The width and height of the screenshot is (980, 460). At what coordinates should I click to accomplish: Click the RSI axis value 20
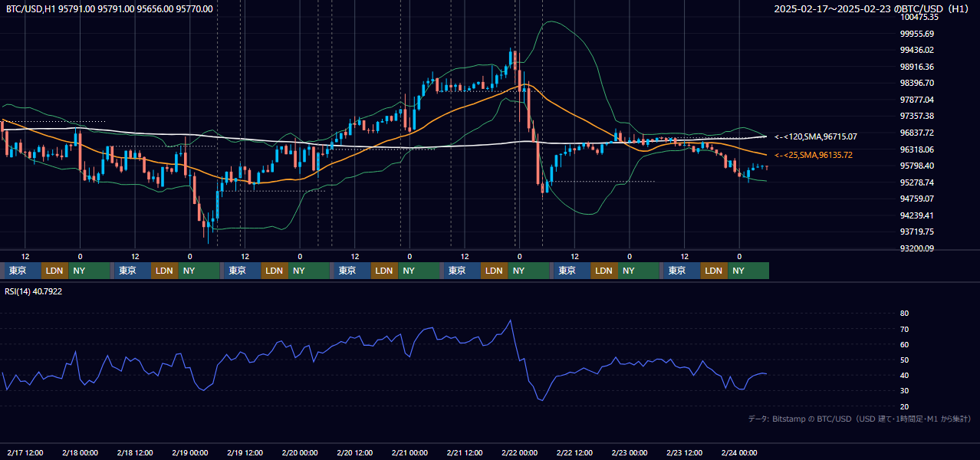click(x=904, y=406)
